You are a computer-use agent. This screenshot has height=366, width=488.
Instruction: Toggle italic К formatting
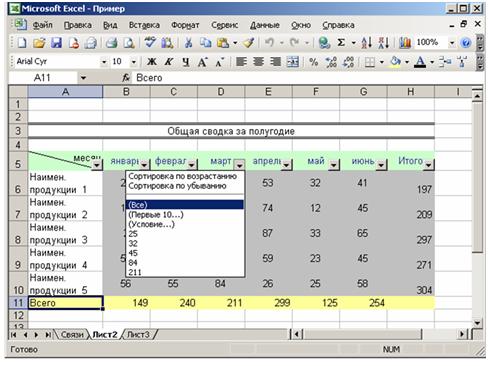click(x=169, y=62)
